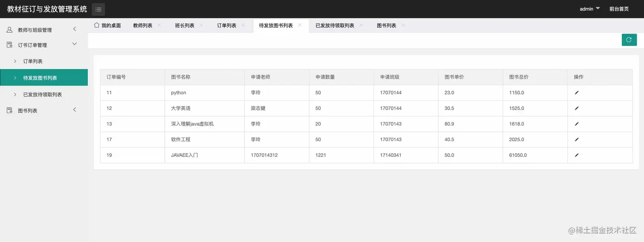Click total price 2025.0 cell
Viewport: 644px width, 242px height.
(x=535, y=140)
